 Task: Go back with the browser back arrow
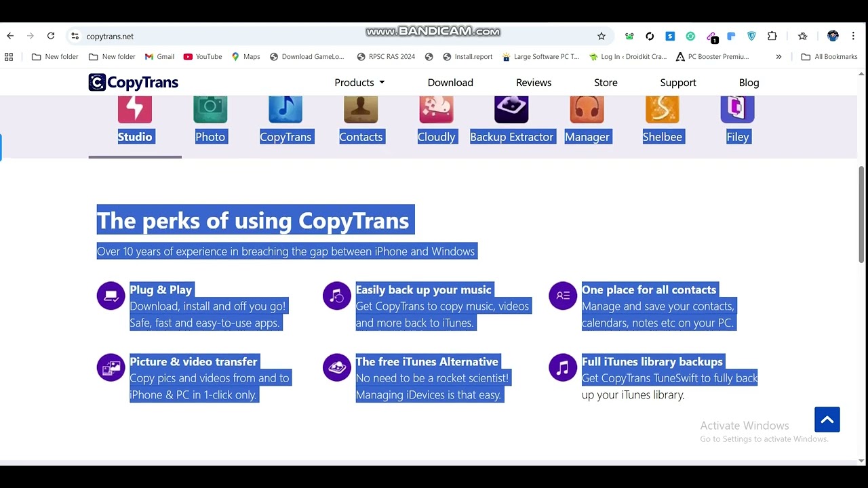pos(10,36)
